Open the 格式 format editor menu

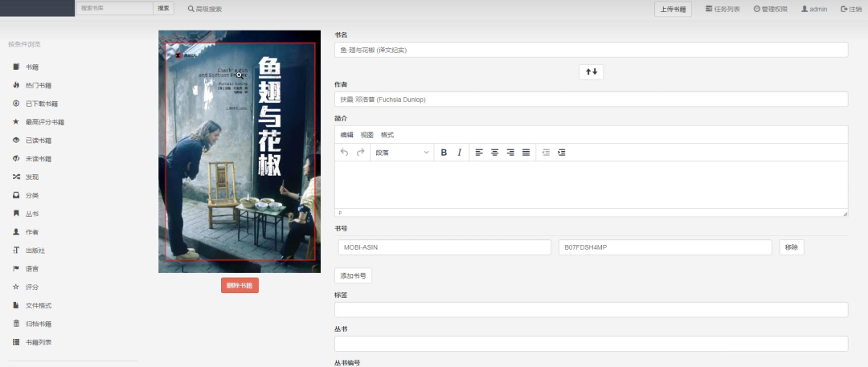[x=387, y=134]
